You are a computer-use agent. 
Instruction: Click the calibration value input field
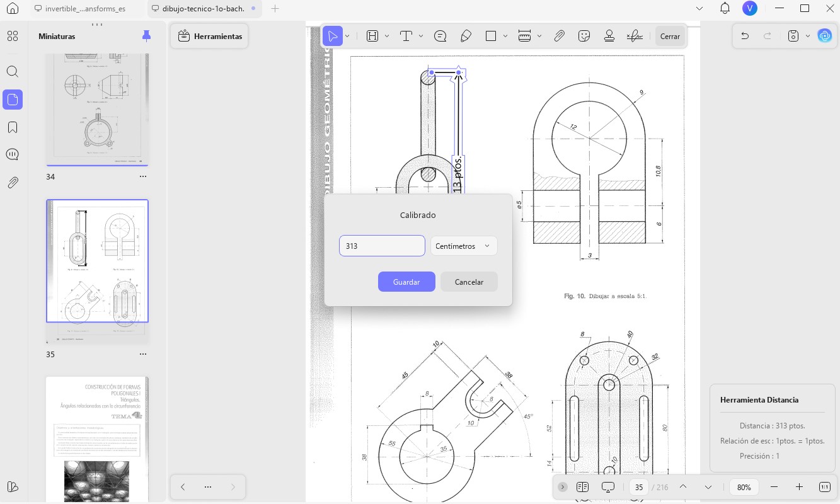[x=382, y=246]
